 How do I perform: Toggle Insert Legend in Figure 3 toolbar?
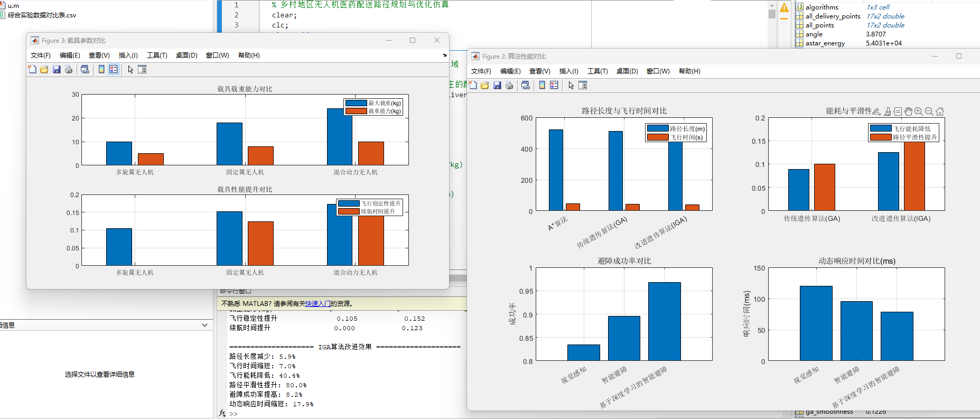coord(114,69)
